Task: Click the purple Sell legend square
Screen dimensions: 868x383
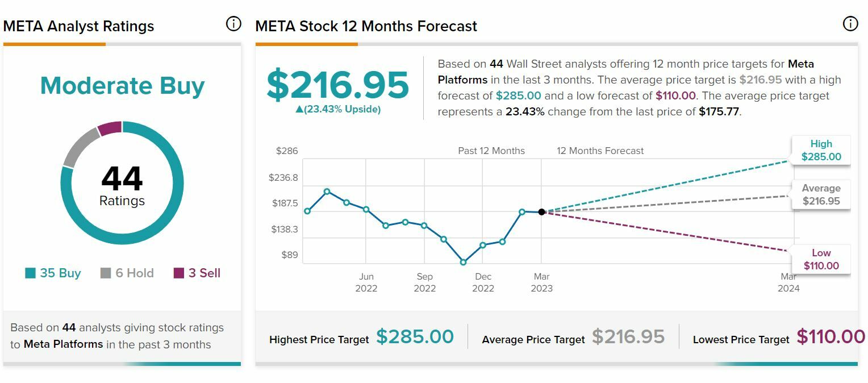Action: [x=179, y=273]
